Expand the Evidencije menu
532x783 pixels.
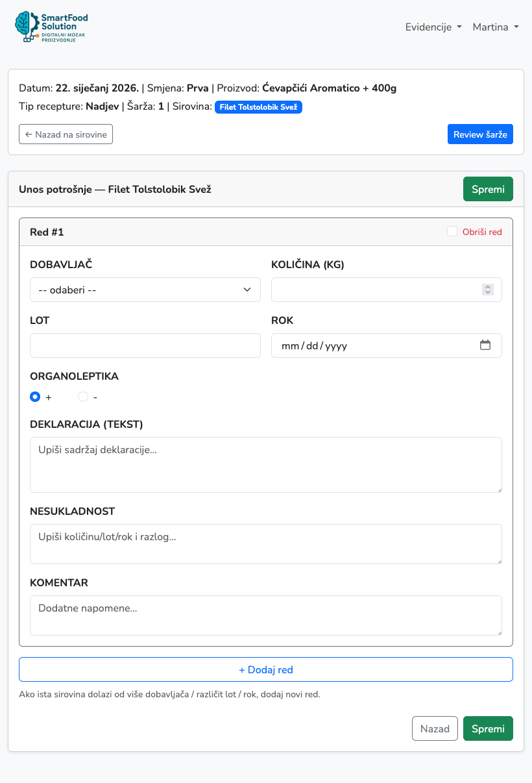click(433, 27)
